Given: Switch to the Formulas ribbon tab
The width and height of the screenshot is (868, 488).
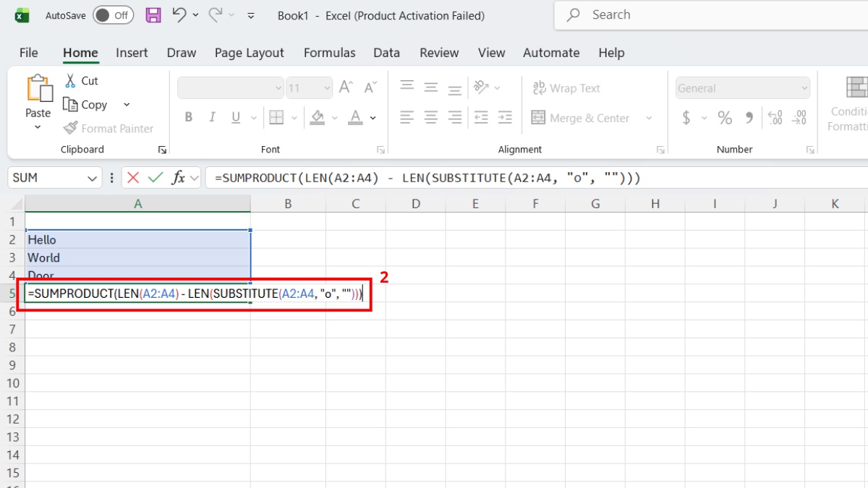Looking at the screenshot, I should pyautogui.click(x=330, y=53).
